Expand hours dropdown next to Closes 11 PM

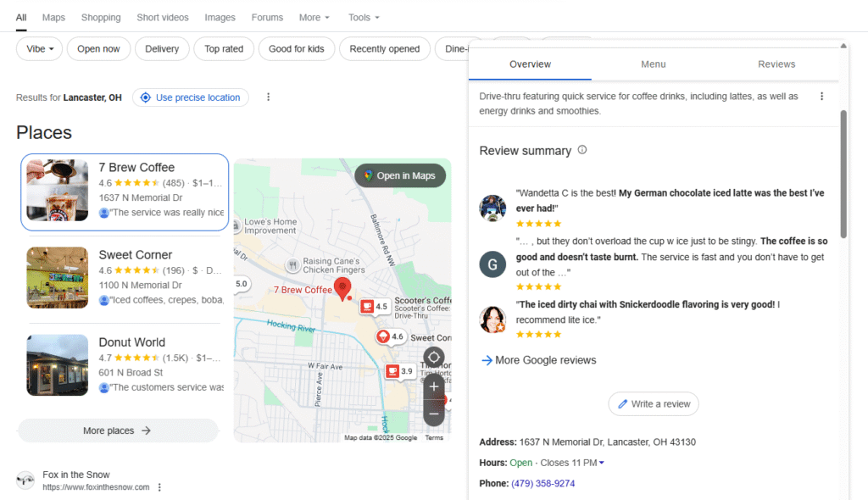pyautogui.click(x=602, y=463)
